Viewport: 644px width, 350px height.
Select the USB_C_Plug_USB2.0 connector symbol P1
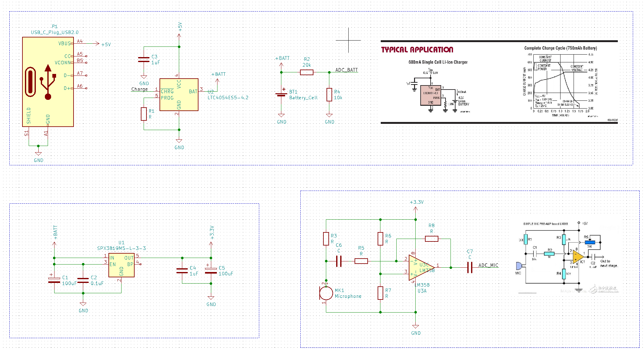[48, 82]
